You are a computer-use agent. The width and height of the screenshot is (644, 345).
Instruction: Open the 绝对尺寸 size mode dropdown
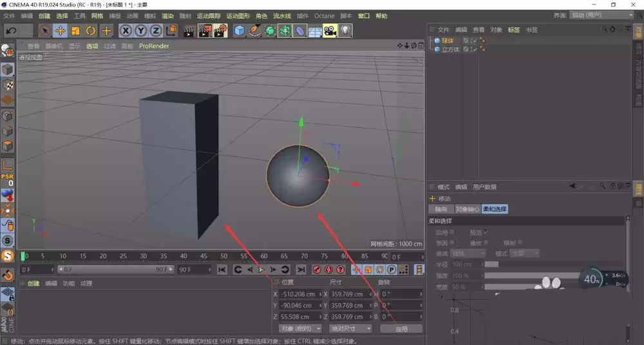tap(350, 328)
